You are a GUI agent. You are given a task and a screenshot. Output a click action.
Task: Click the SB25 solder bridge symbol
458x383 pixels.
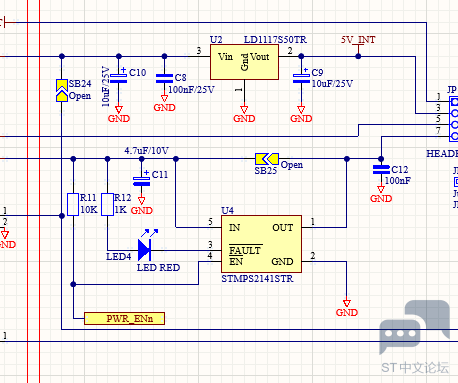tap(267, 159)
